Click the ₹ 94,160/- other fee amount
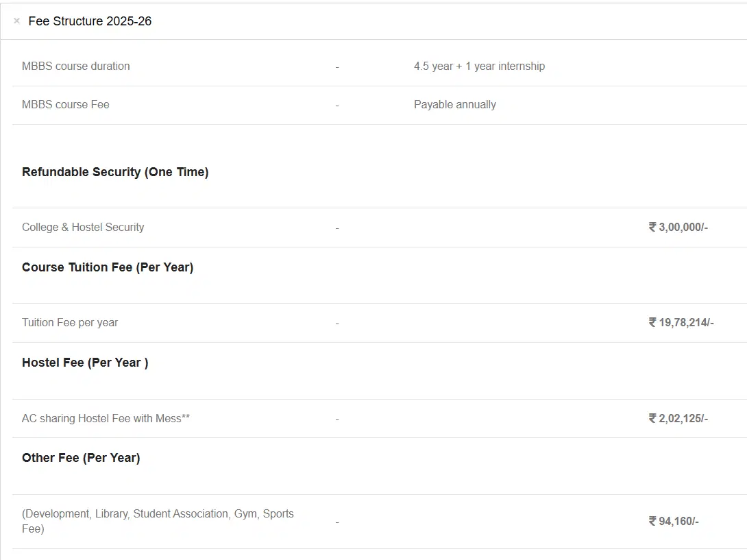 (673, 522)
